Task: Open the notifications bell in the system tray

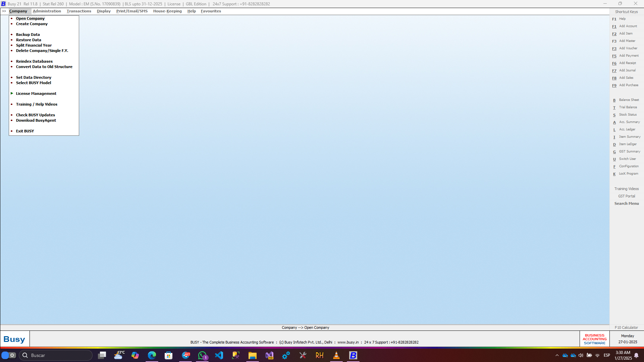Action: (636, 355)
